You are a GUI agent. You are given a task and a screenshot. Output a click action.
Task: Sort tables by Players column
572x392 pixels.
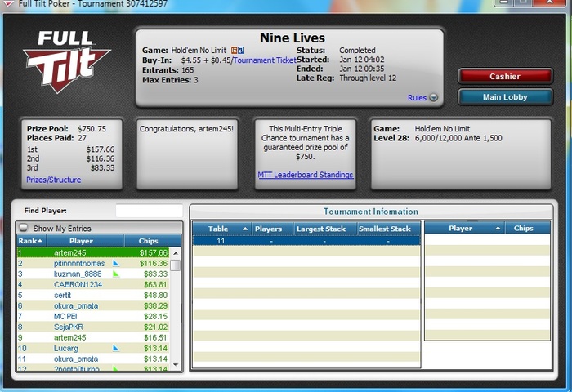(x=272, y=229)
